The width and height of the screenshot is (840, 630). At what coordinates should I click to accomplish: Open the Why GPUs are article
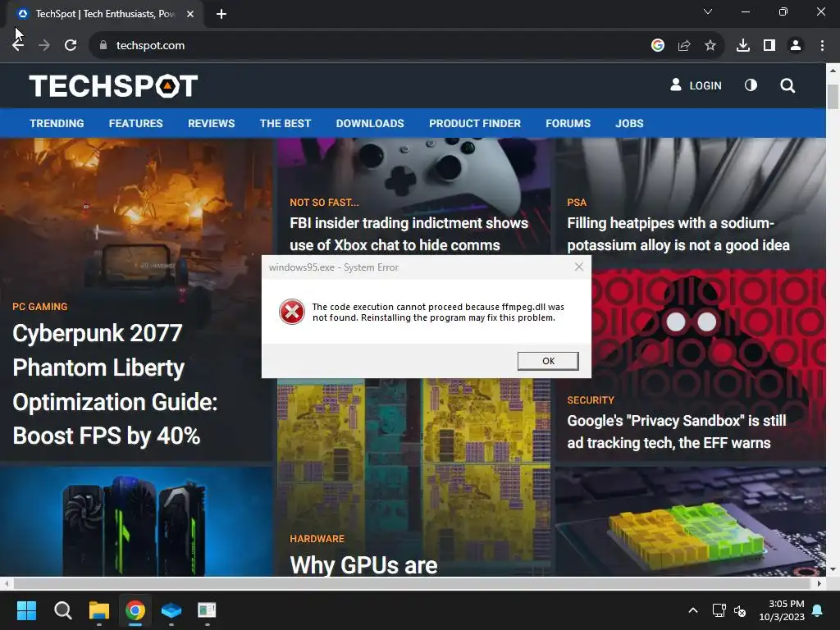tap(363, 564)
